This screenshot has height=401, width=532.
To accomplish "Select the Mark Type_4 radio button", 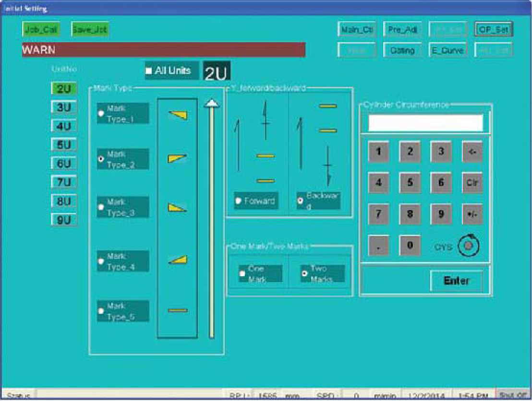I will point(101,261).
